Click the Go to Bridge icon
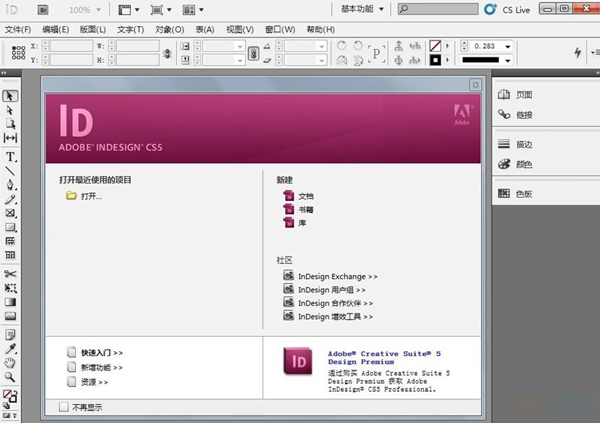 (42, 10)
